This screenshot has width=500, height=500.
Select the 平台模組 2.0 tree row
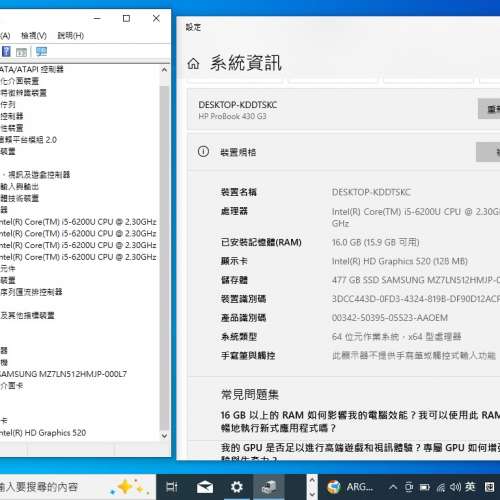[28, 140]
